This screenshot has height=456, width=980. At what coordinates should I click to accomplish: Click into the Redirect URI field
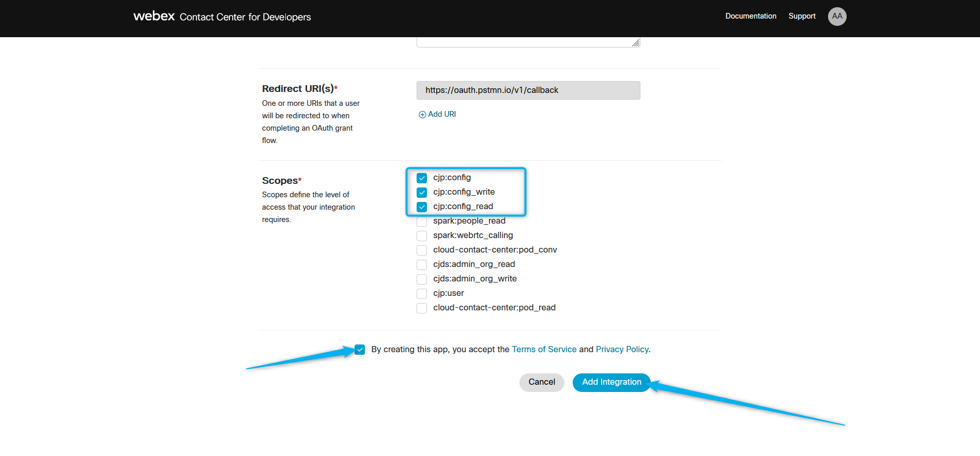[528, 90]
